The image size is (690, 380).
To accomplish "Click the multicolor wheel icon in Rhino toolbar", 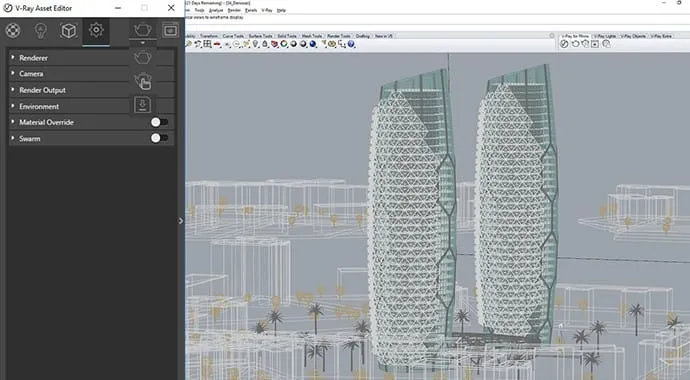I will click(x=284, y=44).
